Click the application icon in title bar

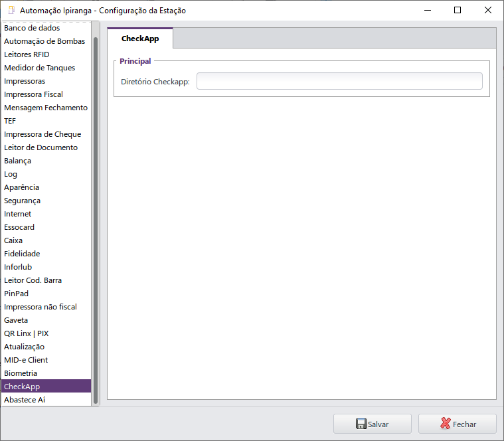coord(11,10)
